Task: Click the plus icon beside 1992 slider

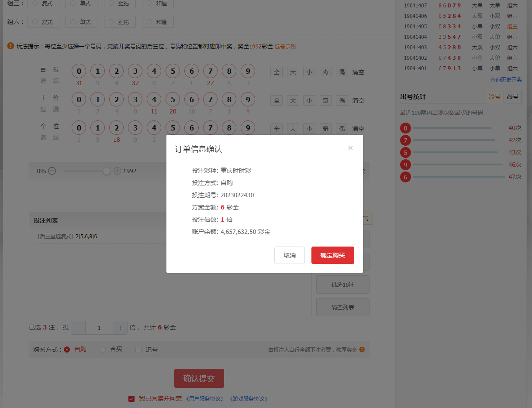Action: pyautogui.click(x=117, y=171)
